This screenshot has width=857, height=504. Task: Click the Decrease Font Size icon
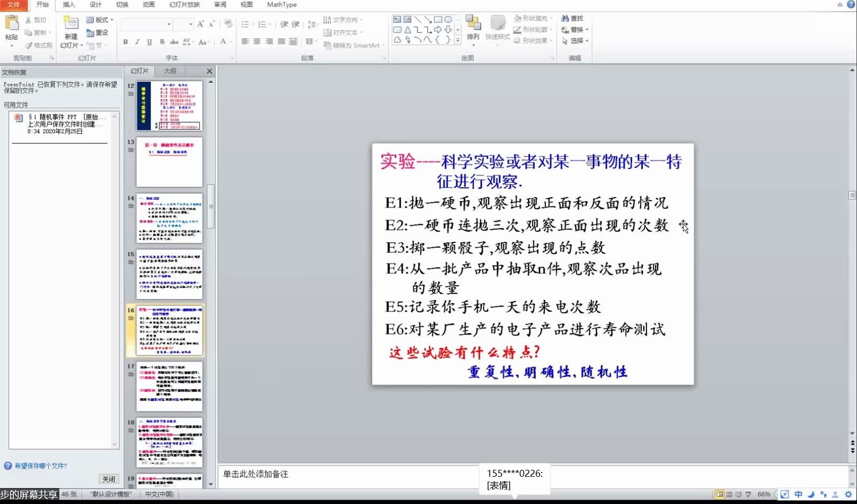tap(212, 24)
